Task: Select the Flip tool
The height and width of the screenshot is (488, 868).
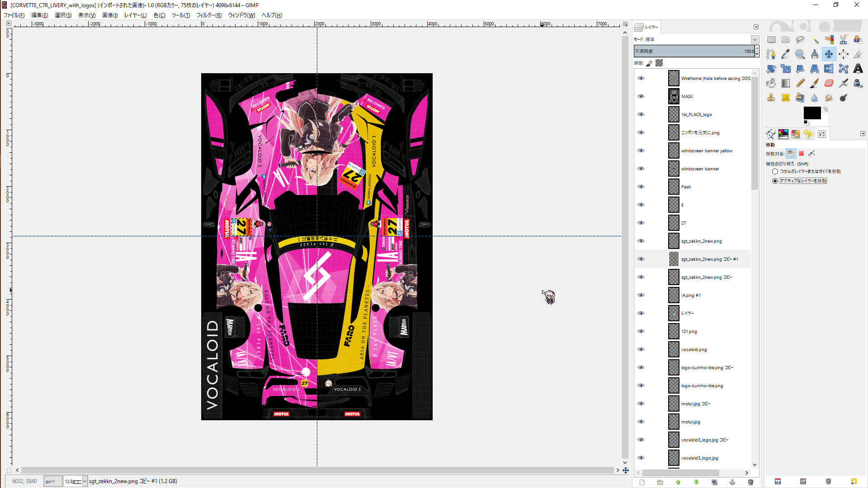Action: (x=829, y=69)
